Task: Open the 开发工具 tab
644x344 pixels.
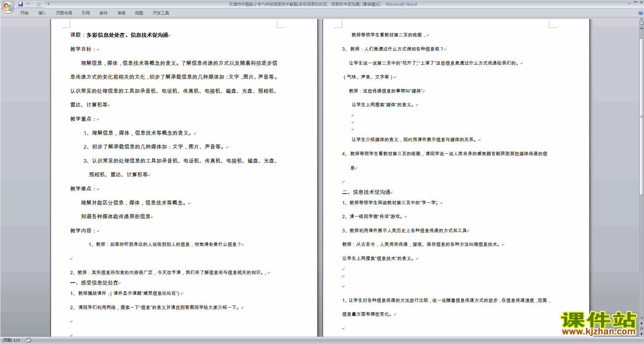Action: pyautogui.click(x=161, y=13)
